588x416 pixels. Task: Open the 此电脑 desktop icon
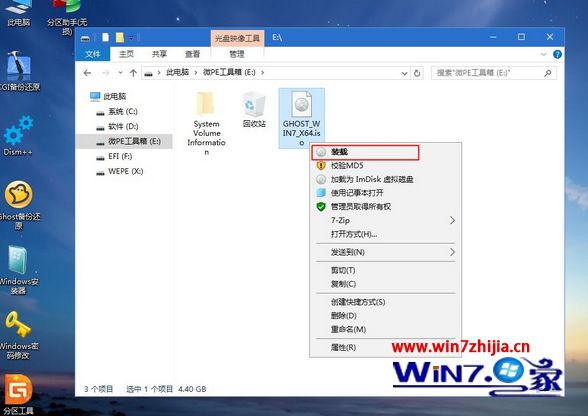[x=18, y=13]
